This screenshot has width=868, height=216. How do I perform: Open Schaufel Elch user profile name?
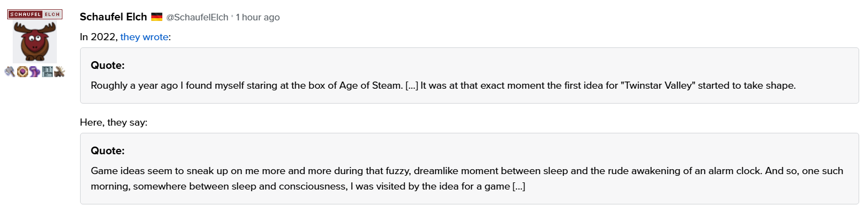click(113, 17)
